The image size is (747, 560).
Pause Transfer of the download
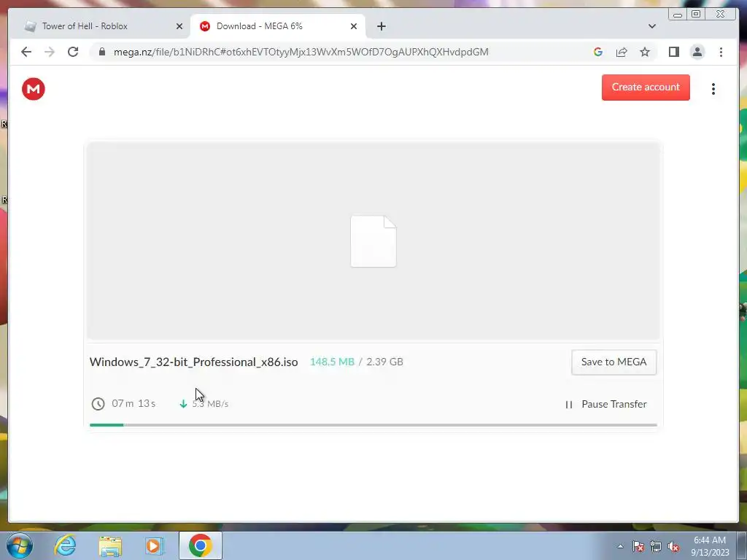pos(605,404)
